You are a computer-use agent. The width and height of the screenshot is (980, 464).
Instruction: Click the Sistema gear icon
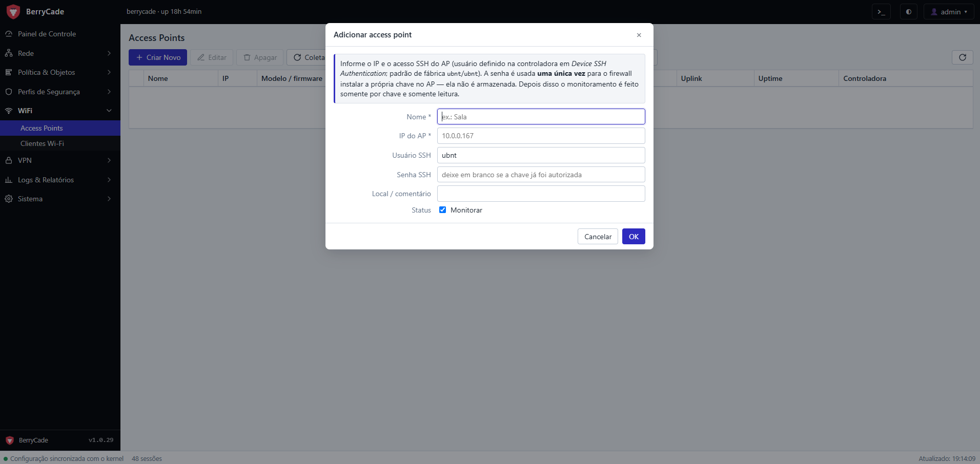pyautogui.click(x=9, y=199)
